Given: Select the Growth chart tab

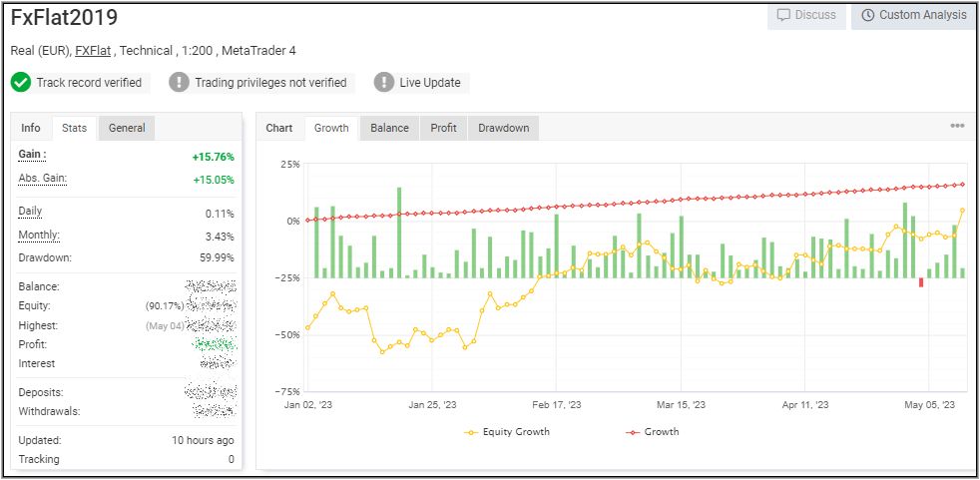Looking at the screenshot, I should click(331, 128).
